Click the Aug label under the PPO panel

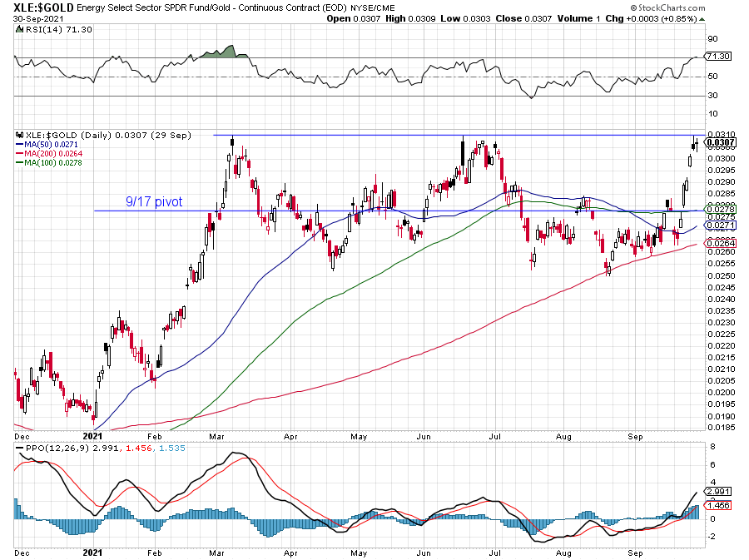click(x=563, y=553)
